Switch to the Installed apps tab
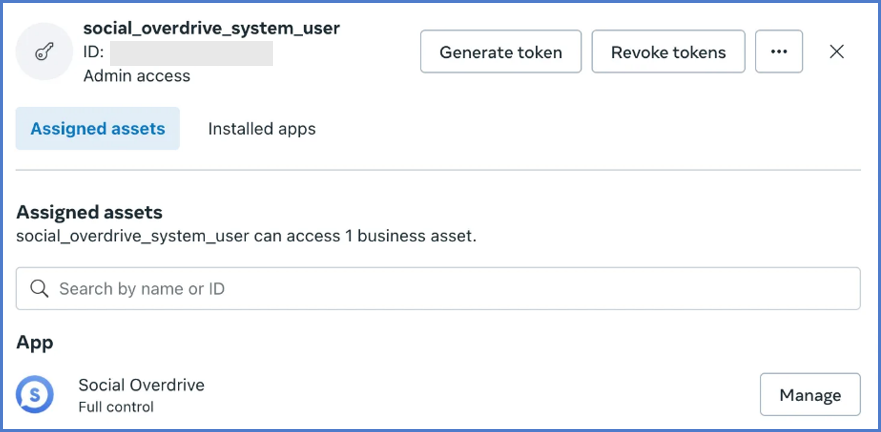This screenshot has width=881, height=432. pyautogui.click(x=261, y=129)
